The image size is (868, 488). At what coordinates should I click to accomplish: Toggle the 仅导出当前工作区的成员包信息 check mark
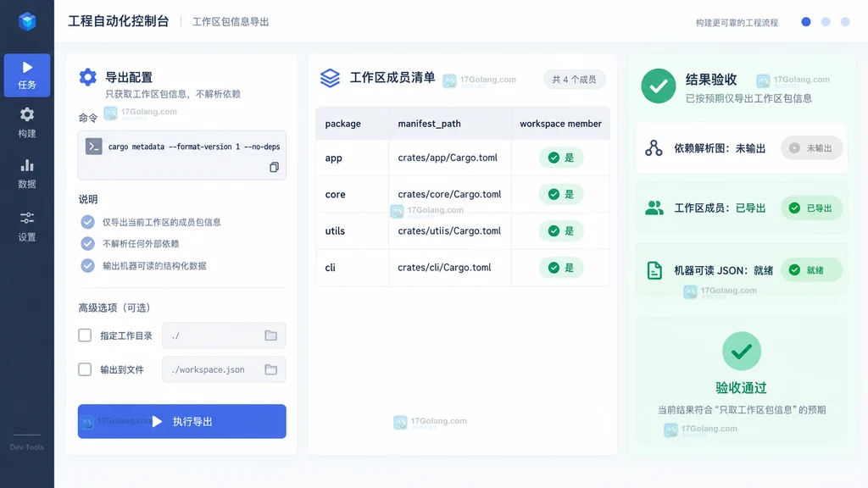pos(87,222)
